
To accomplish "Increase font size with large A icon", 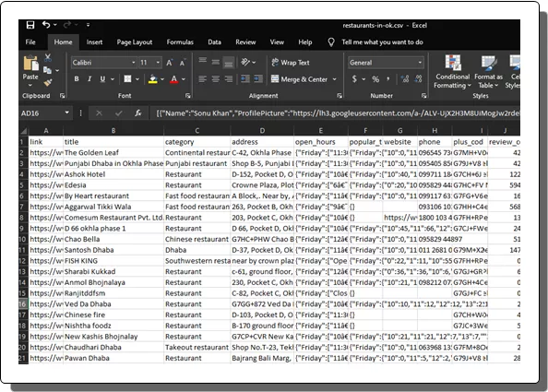I will point(170,63).
